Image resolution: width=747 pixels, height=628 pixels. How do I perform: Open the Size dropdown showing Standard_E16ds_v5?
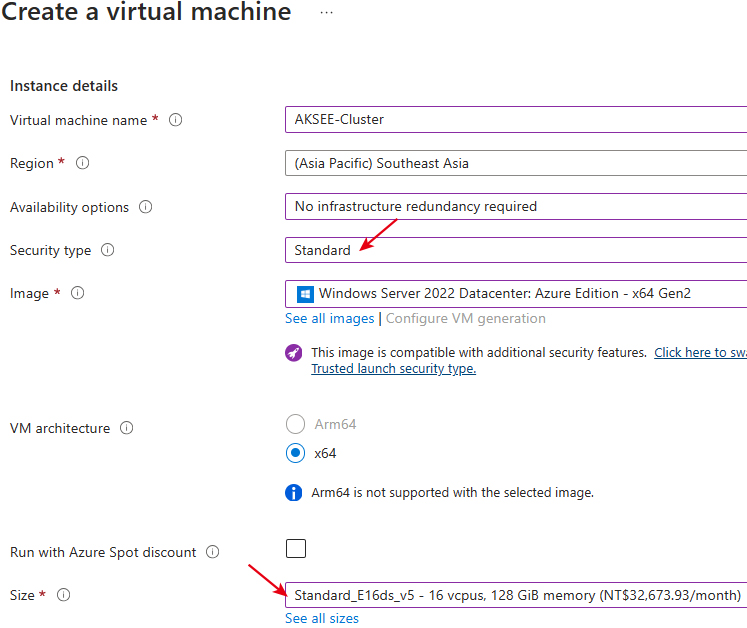pyautogui.click(x=516, y=595)
